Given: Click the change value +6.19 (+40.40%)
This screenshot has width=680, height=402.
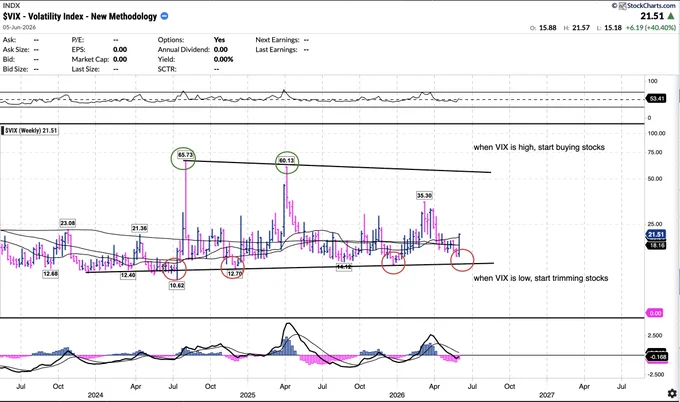Looking at the screenshot, I should [x=651, y=28].
